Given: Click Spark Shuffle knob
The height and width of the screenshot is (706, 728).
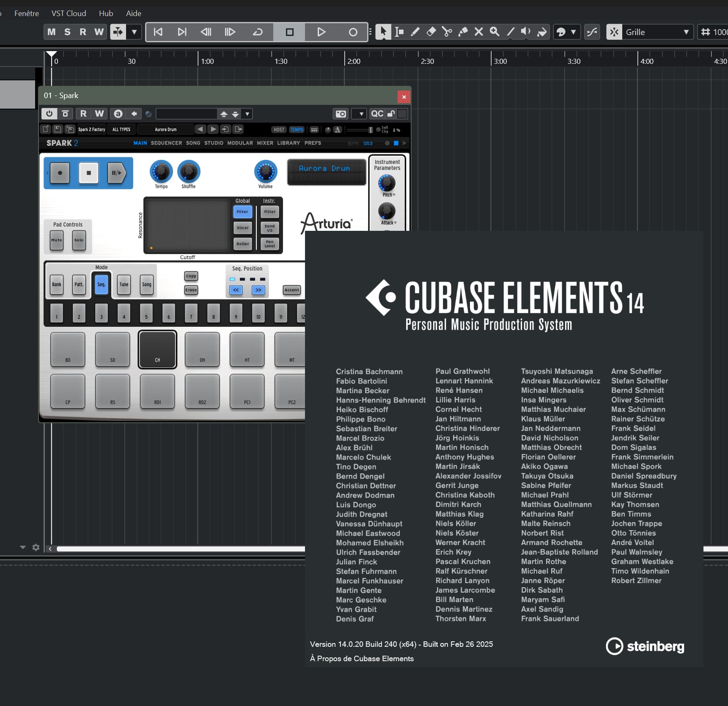Looking at the screenshot, I should [x=189, y=171].
